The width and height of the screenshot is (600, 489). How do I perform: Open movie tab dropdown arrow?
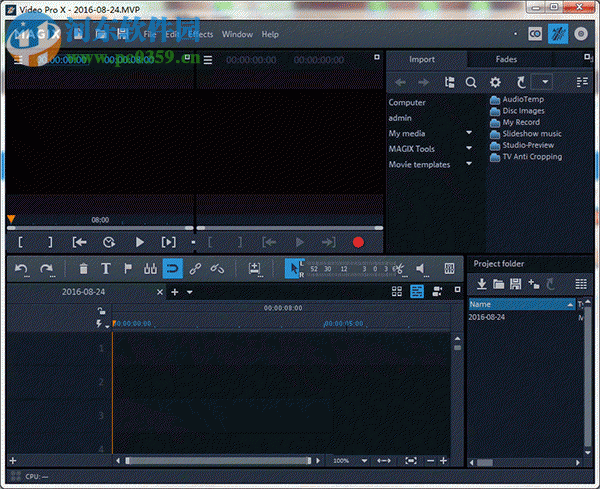189,292
